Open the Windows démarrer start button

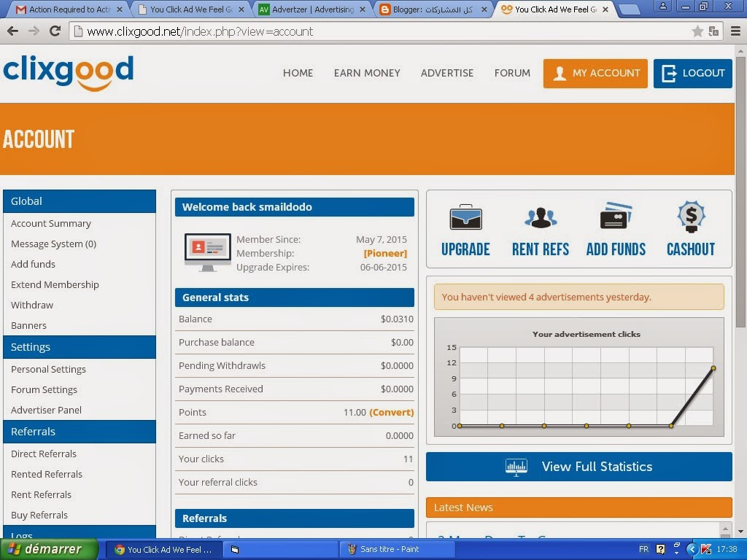[49, 550]
